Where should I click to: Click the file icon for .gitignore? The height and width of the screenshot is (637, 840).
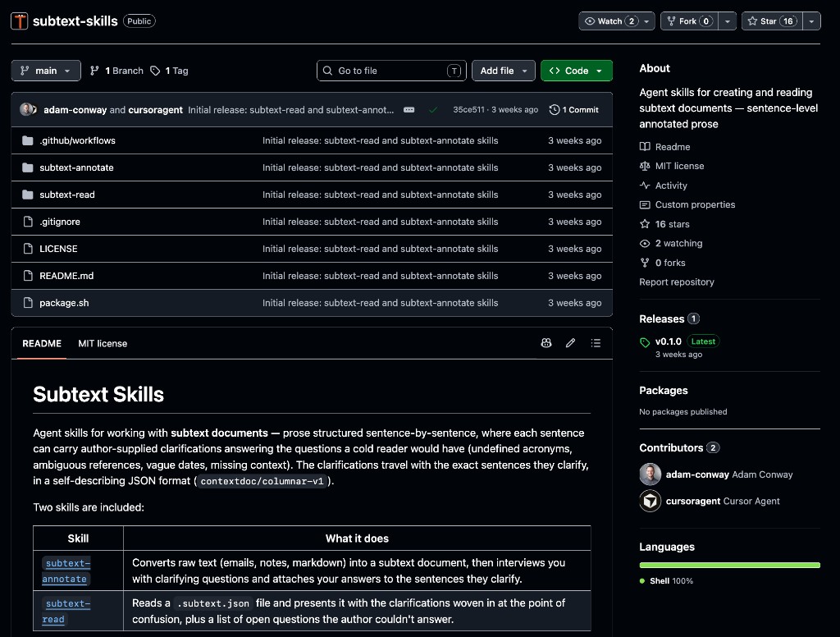28,222
